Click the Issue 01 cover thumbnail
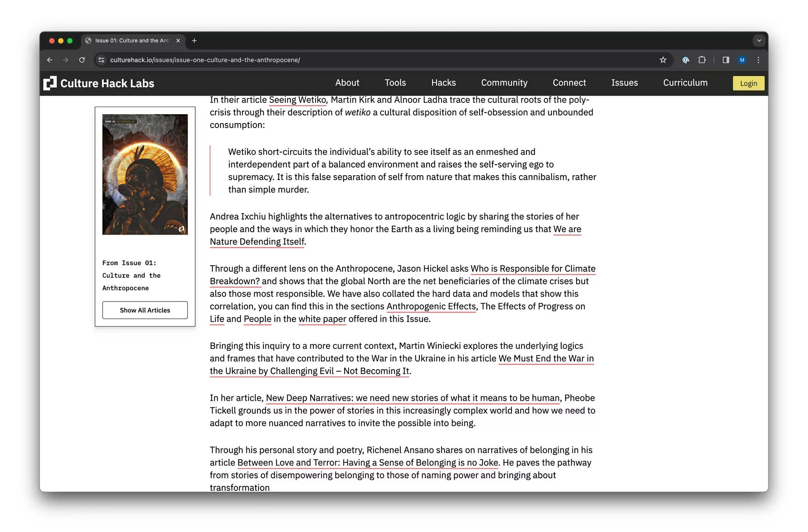Screen dimensions: 808x532 (x=145, y=174)
